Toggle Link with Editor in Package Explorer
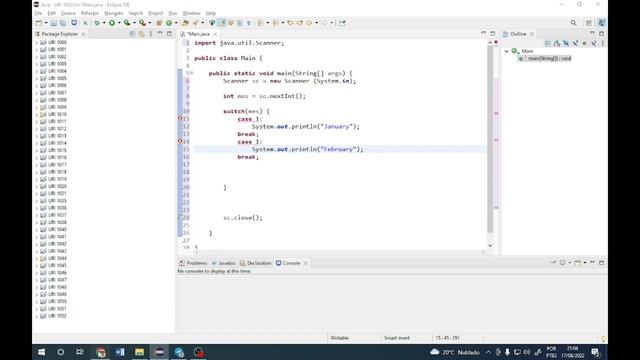This screenshot has height=360, width=640. pyautogui.click(x=142, y=34)
